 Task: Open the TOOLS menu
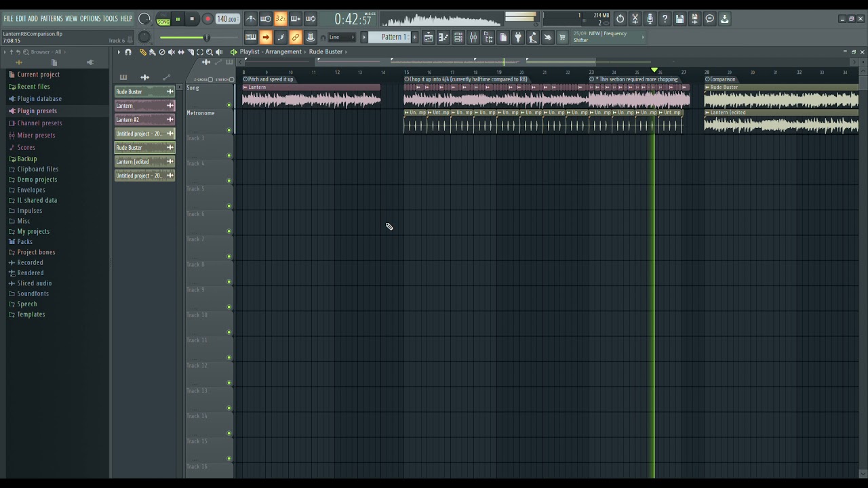111,19
